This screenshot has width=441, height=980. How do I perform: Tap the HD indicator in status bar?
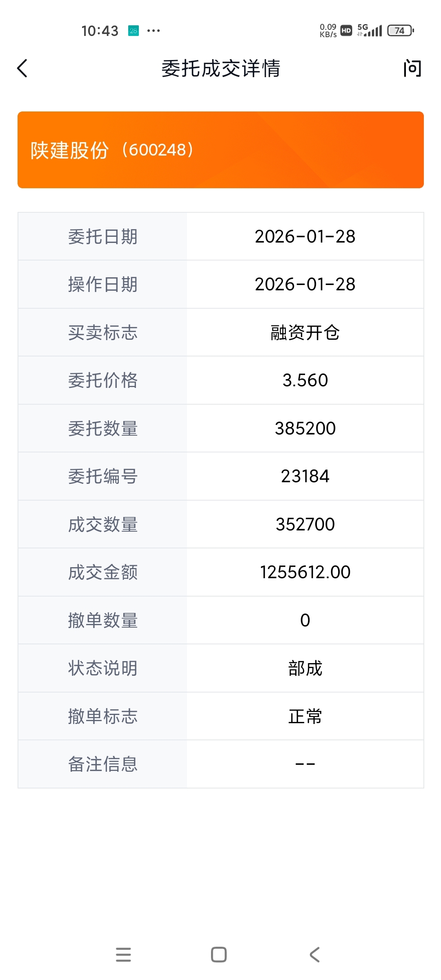pyautogui.click(x=346, y=31)
